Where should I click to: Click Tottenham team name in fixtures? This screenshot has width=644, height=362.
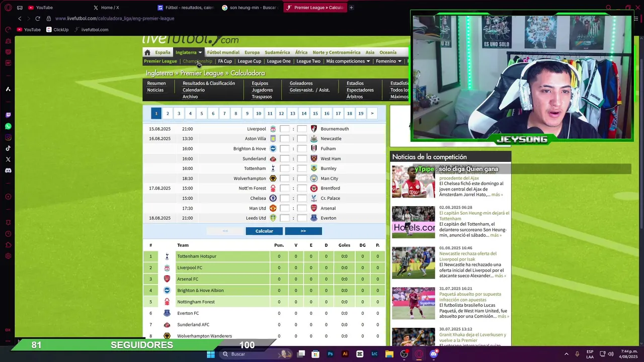[255, 168]
